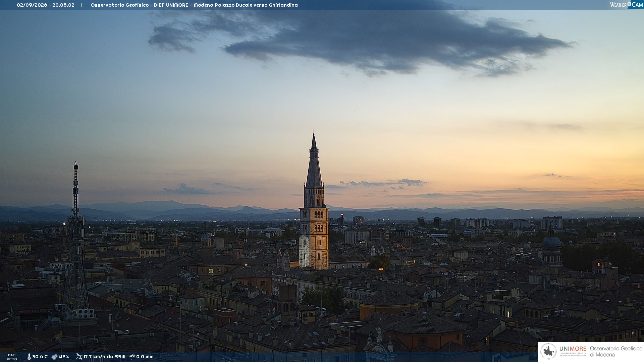Click the church dome on the right
This screenshot has height=362, width=644.
551,246
